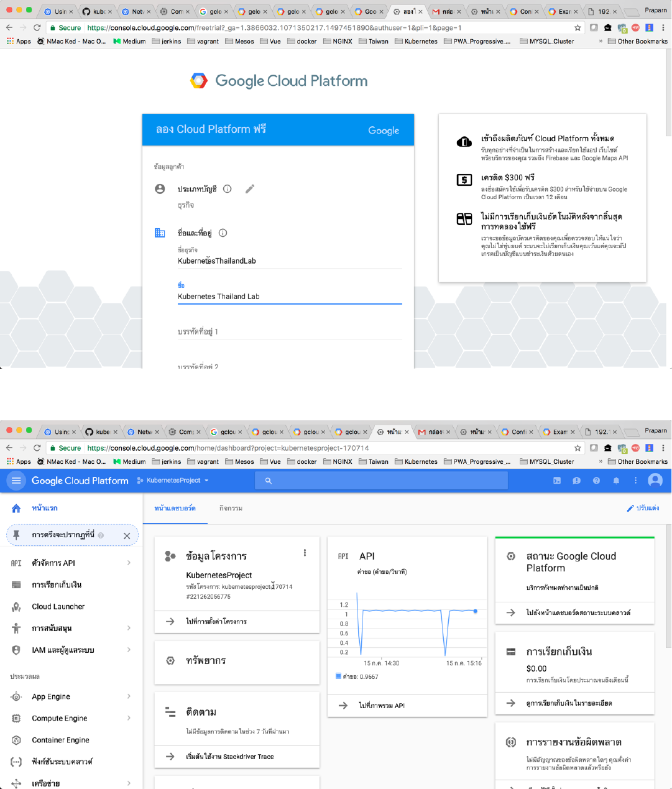Viewport: 672px width, 789px height.
Task: Follow the เริ่มต้นใช้งาน Stackdriver Trace link
Action: [237, 757]
